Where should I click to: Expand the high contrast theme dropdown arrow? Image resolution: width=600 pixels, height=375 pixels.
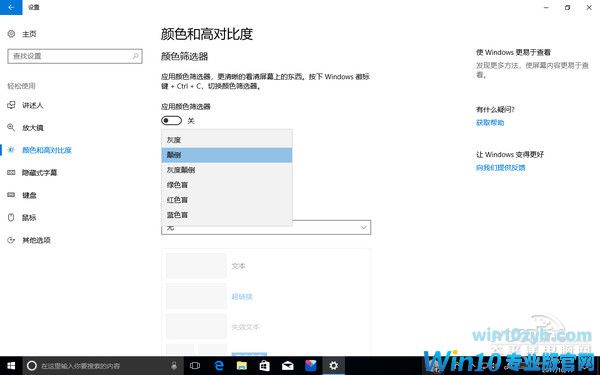pos(364,227)
